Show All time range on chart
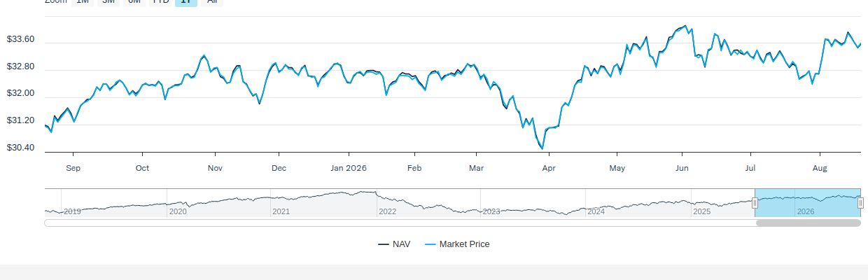The image size is (868, 280). click(212, 2)
